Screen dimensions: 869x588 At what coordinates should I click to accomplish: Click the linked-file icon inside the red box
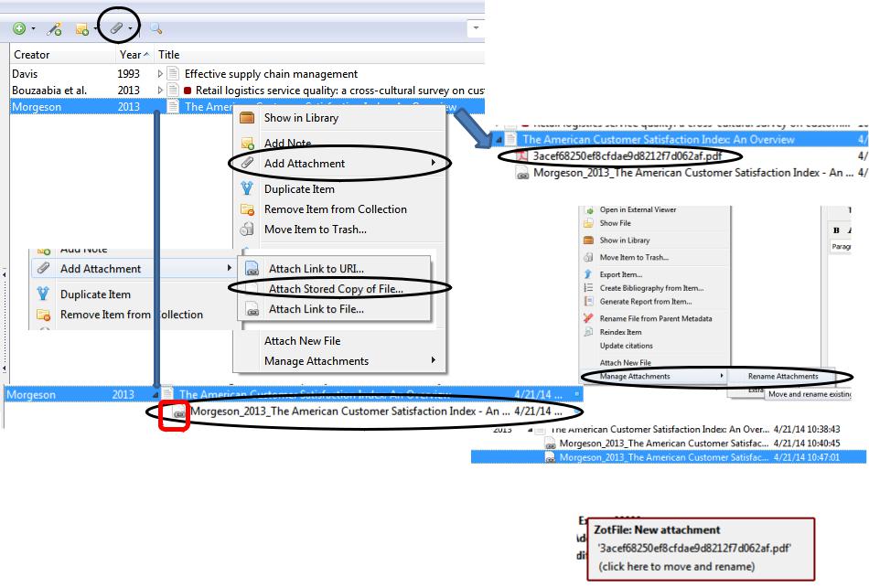pyautogui.click(x=178, y=412)
